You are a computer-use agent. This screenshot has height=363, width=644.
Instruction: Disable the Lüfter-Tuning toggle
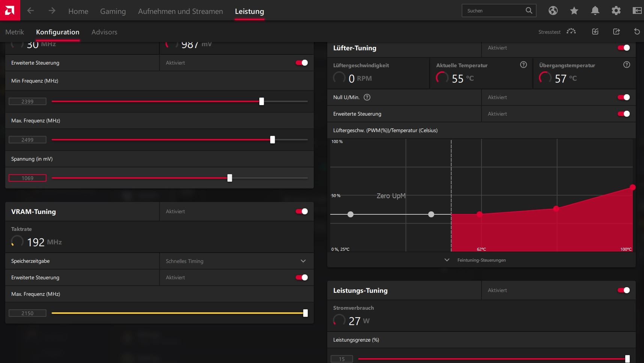pos(623,48)
